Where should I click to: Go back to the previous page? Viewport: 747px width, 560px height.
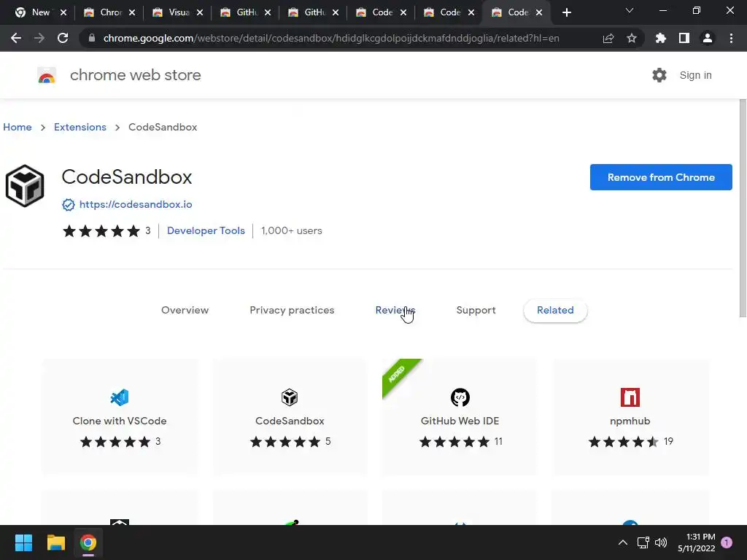(x=16, y=38)
